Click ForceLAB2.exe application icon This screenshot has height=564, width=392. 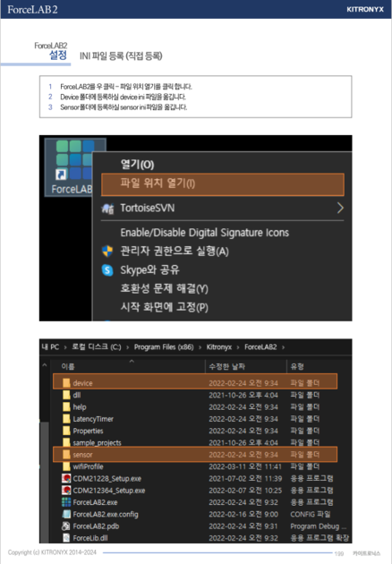point(66,502)
